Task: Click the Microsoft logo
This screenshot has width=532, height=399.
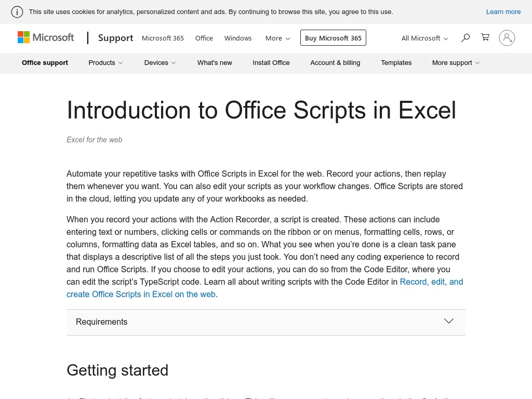Action: [x=46, y=37]
